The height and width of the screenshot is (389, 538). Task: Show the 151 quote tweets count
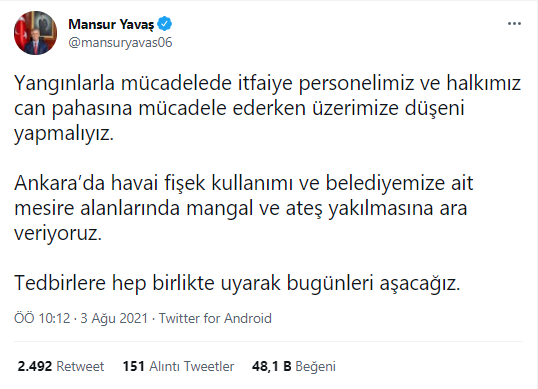133,366
